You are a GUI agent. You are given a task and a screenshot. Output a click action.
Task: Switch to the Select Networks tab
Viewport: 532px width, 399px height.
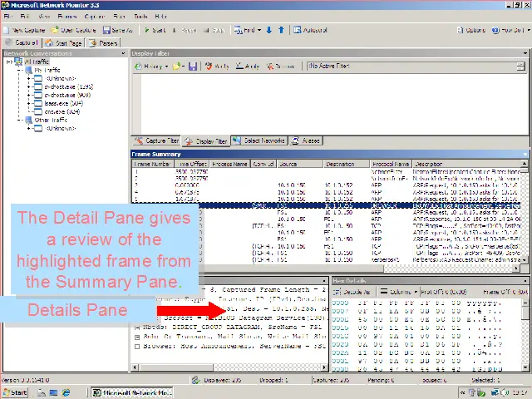260,140
